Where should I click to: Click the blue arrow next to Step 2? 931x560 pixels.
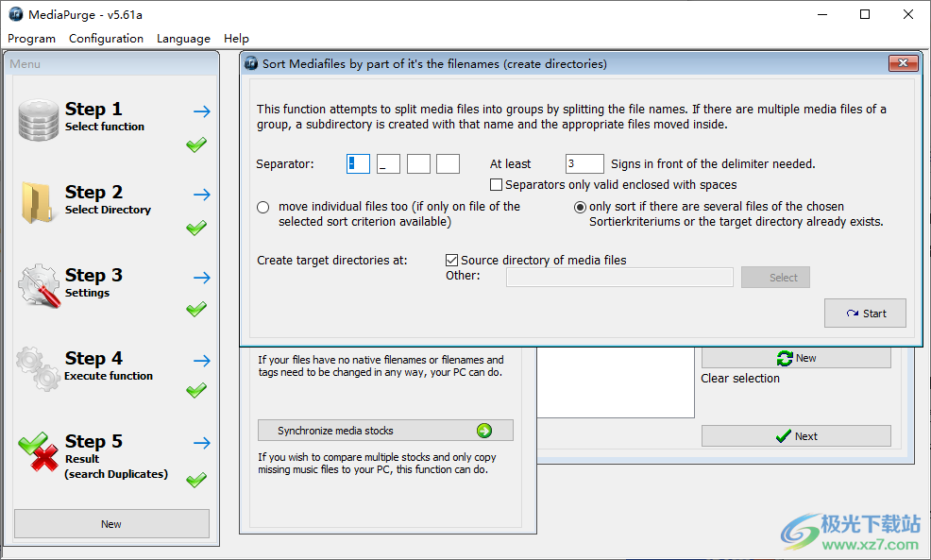(202, 195)
